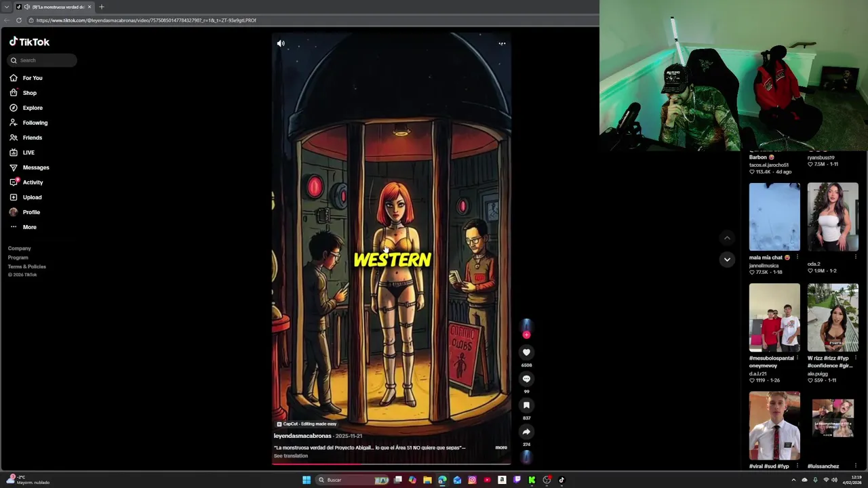Open the leyendasmacabronas creator profile
Screen dimensions: 868x488
point(302,436)
